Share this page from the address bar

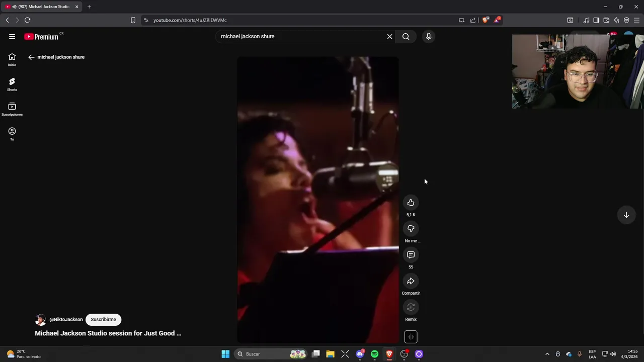click(x=473, y=20)
